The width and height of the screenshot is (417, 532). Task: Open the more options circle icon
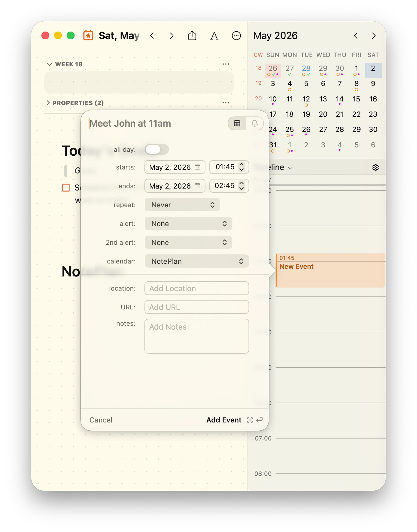pyautogui.click(x=236, y=36)
